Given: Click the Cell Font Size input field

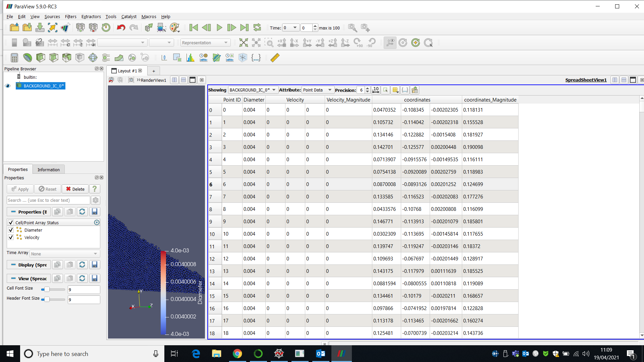Looking at the screenshot, I should point(84,290).
